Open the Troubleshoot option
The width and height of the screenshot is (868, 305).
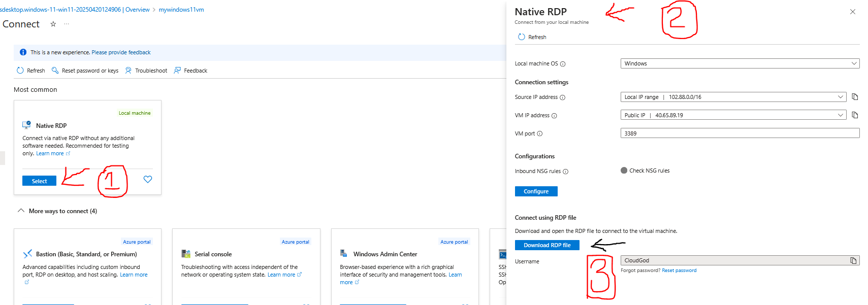(x=146, y=71)
